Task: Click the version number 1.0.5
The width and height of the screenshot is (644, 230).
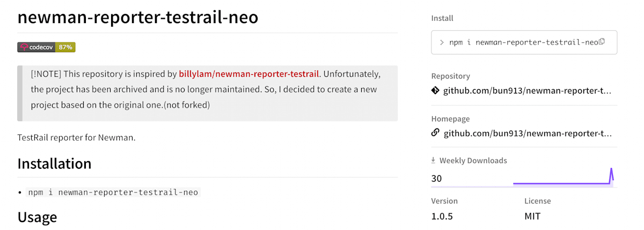Action: point(442,217)
